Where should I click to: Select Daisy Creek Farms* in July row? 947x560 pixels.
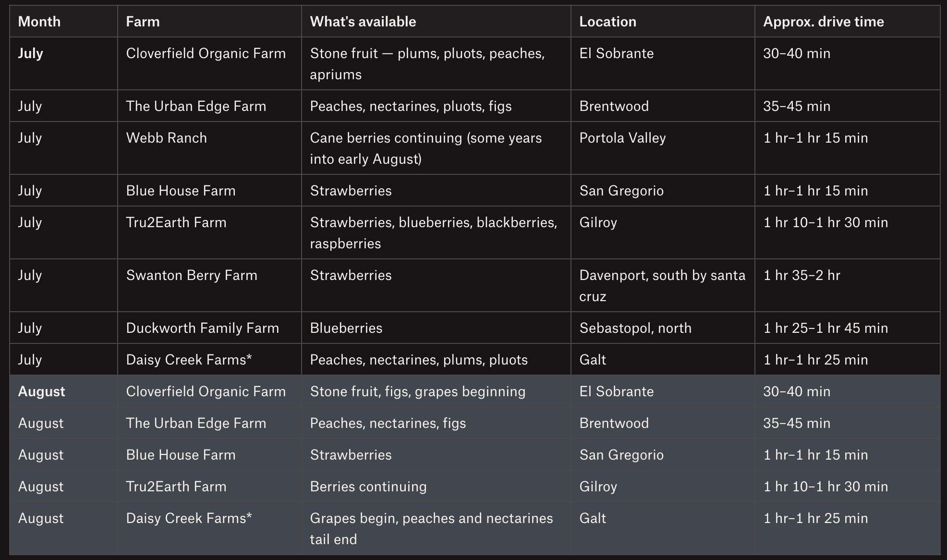coord(189,360)
